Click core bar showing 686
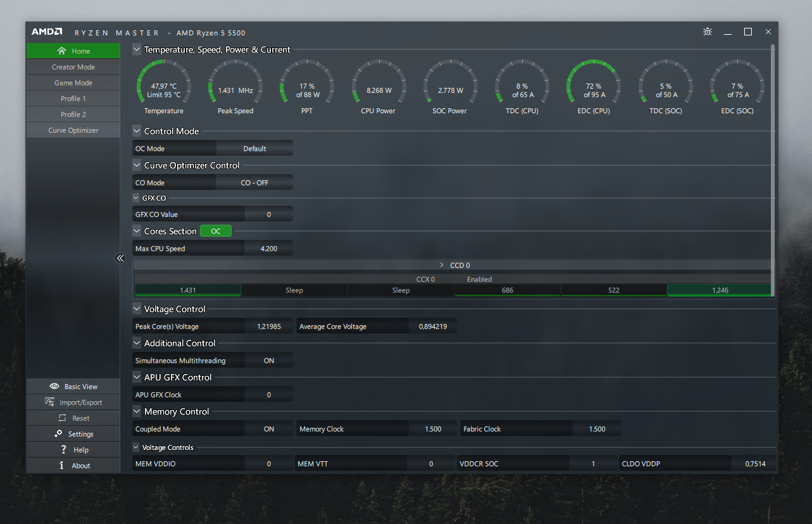The height and width of the screenshot is (524, 812). click(508, 290)
